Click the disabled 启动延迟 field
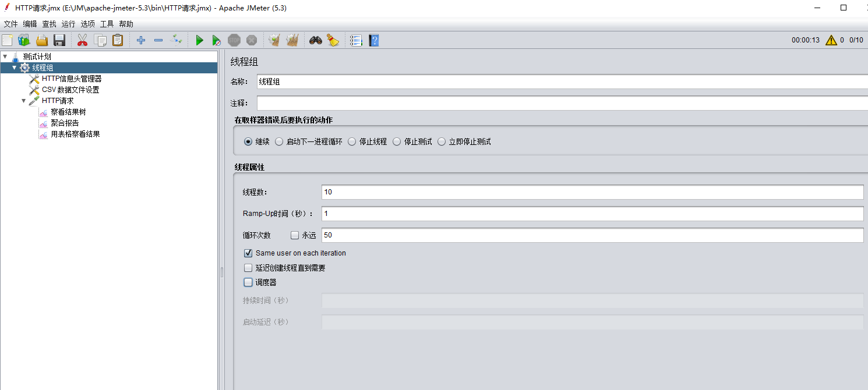The height and width of the screenshot is (390, 868). point(592,322)
